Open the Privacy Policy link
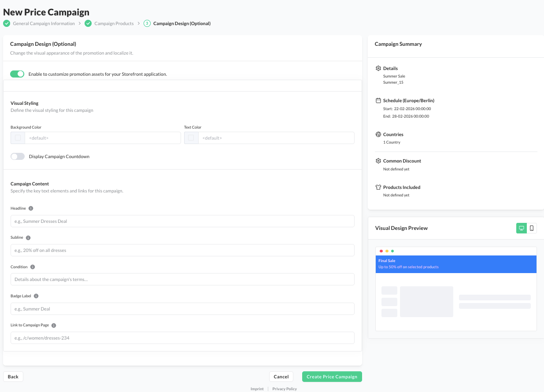 pyautogui.click(x=284, y=389)
